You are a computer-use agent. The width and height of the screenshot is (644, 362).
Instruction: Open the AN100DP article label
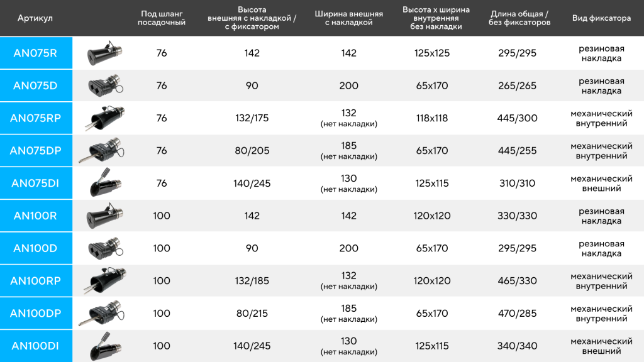click(35, 314)
